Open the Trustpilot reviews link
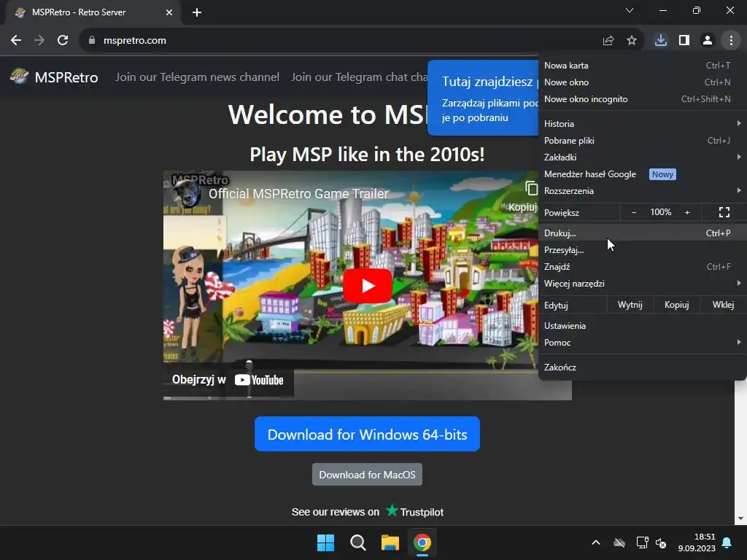This screenshot has height=560, width=747. (x=368, y=512)
